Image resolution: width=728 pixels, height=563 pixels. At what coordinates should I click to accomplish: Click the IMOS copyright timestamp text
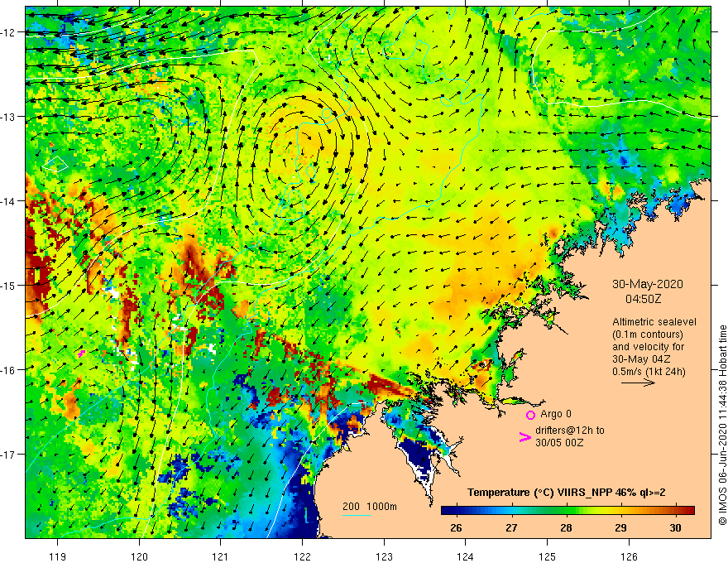[x=722, y=425]
